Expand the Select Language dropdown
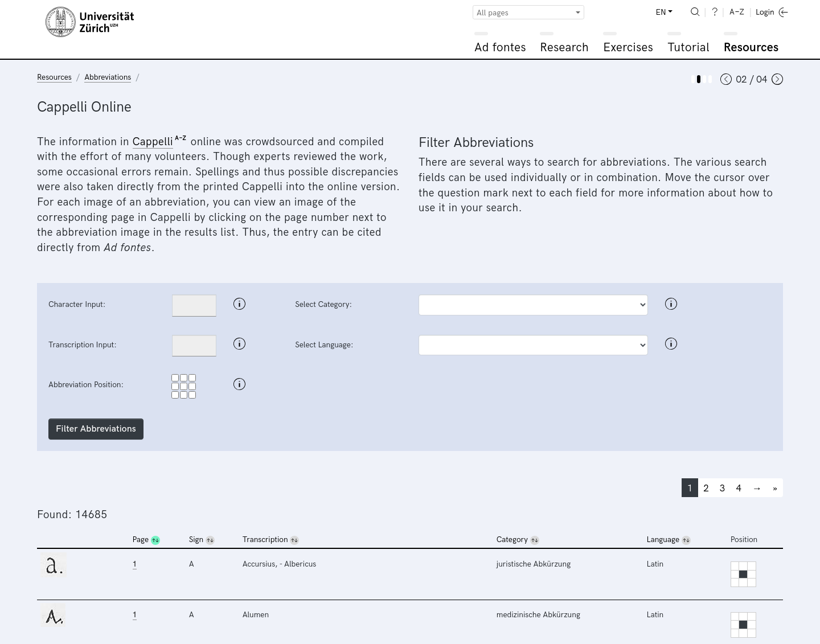 point(533,345)
